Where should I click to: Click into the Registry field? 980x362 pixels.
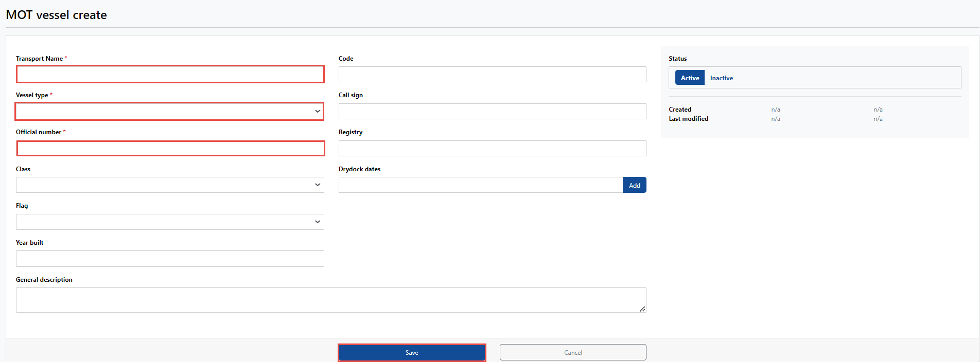tap(492, 148)
